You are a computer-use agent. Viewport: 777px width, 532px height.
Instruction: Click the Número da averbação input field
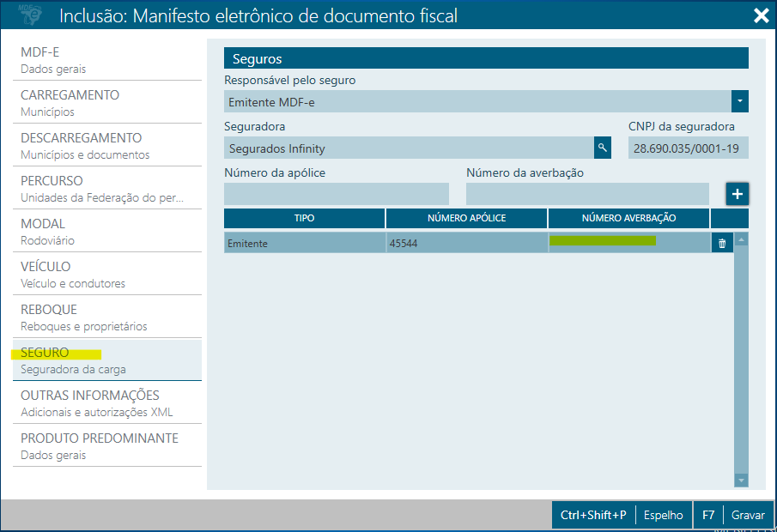(x=587, y=194)
